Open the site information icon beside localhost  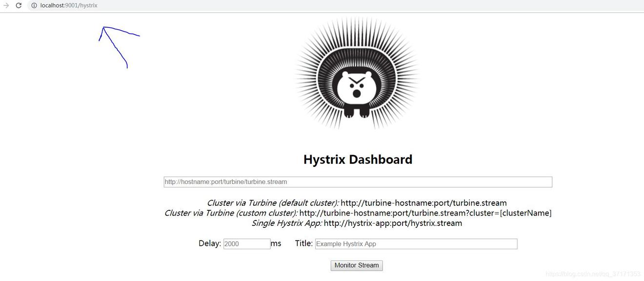(34, 5)
